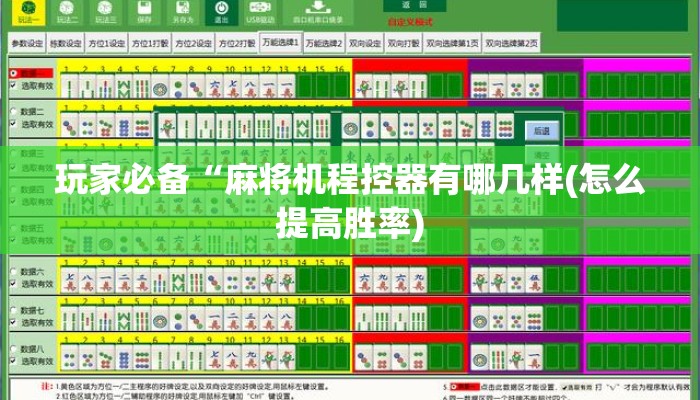The image size is (700, 400).
Task: Click the 保存 floppy disk icon
Action: coord(144,12)
